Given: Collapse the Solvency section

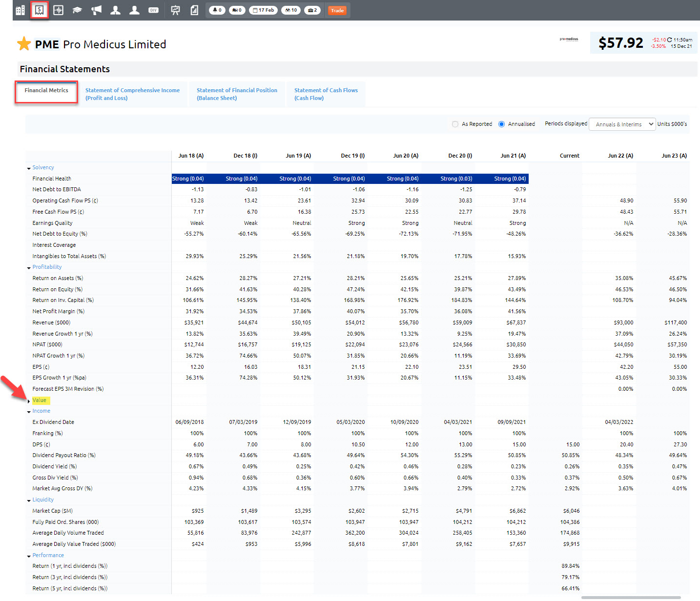Looking at the screenshot, I should click(x=42, y=168).
